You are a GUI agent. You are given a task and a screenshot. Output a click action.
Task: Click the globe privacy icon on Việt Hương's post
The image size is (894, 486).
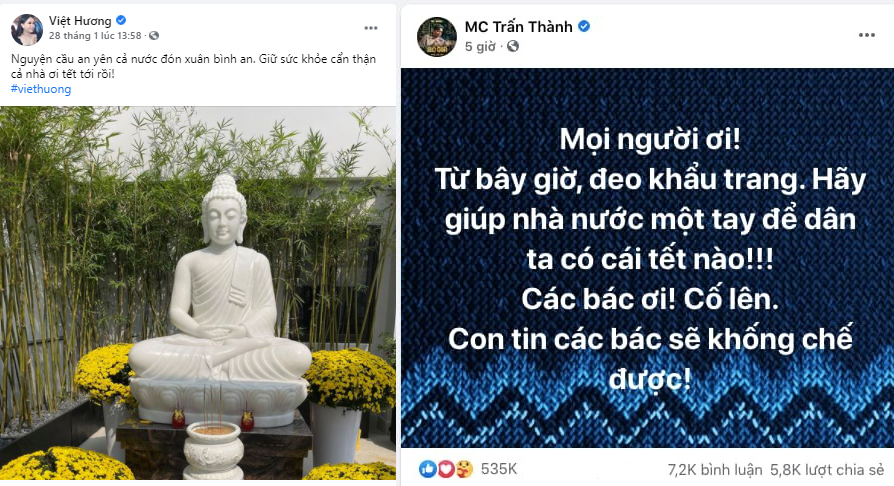pyautogui.click(x=154, y=35)
